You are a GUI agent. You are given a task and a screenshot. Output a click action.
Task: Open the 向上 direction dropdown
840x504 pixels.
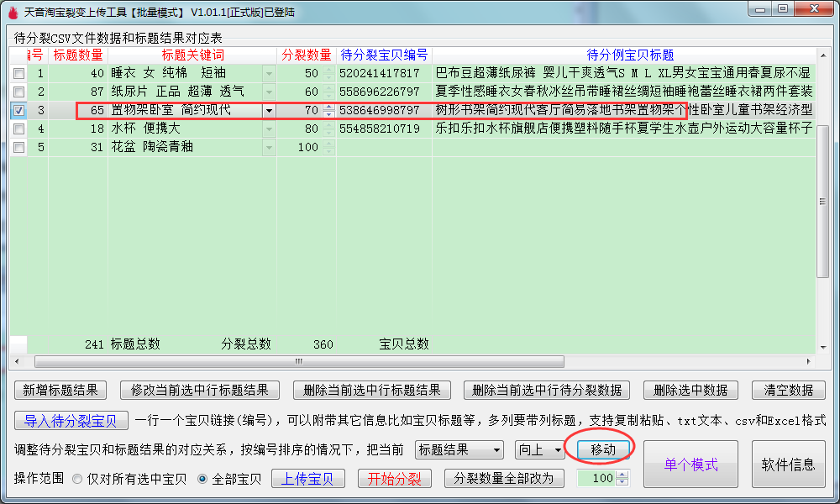[557, 450]
